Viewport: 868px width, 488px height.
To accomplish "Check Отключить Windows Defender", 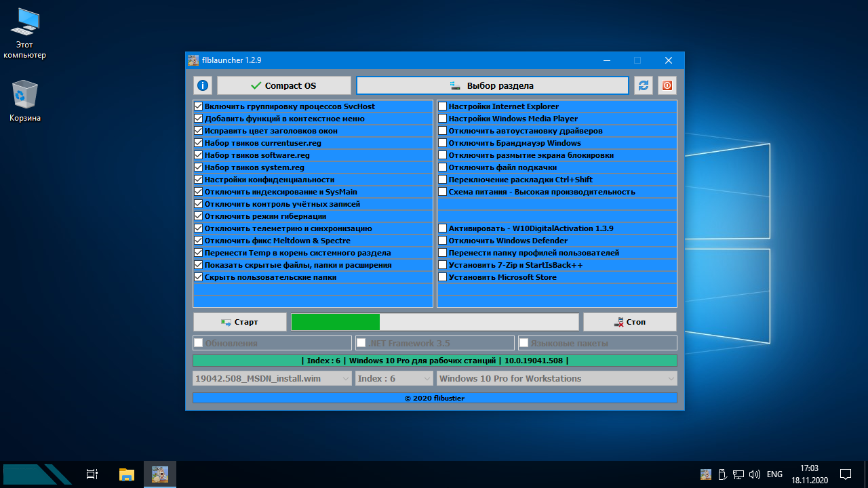I will [x=443, y=241].
